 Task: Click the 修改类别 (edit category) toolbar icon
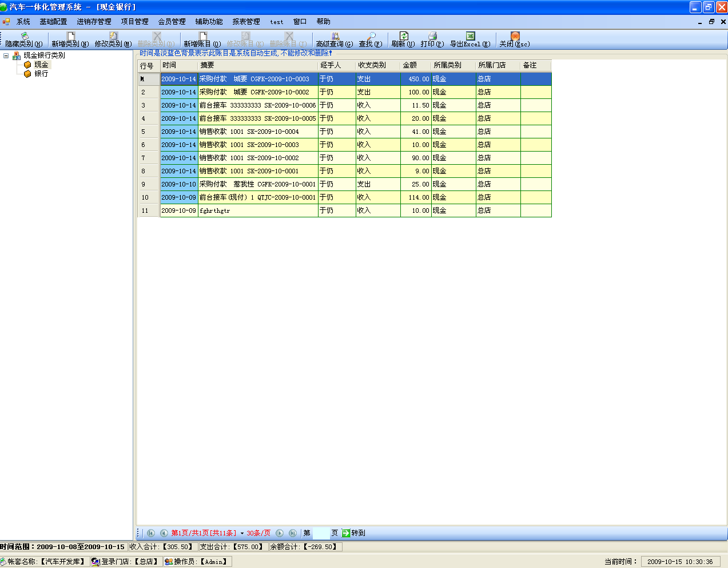tap(113, 36)
